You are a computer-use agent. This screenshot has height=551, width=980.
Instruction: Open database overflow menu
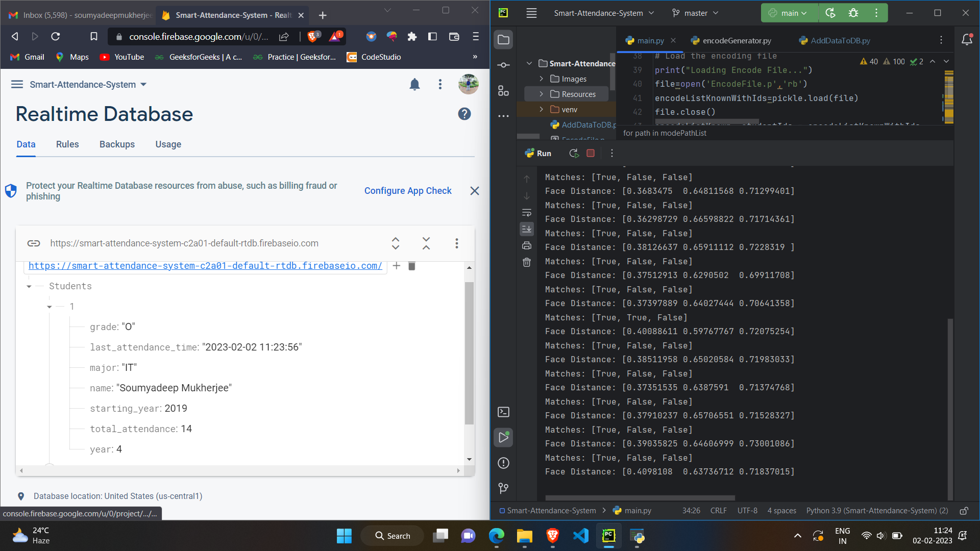[x=457, y=243]
